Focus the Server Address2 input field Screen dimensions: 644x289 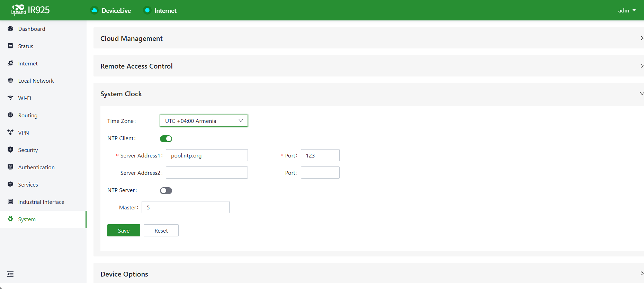(207, 173)
